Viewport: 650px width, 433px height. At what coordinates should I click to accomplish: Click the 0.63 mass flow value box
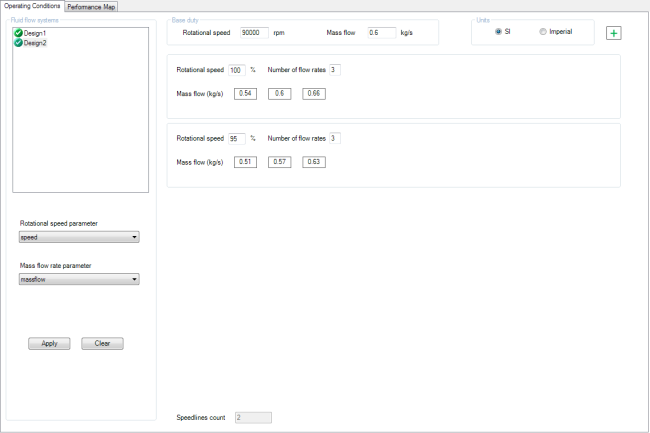315,162
